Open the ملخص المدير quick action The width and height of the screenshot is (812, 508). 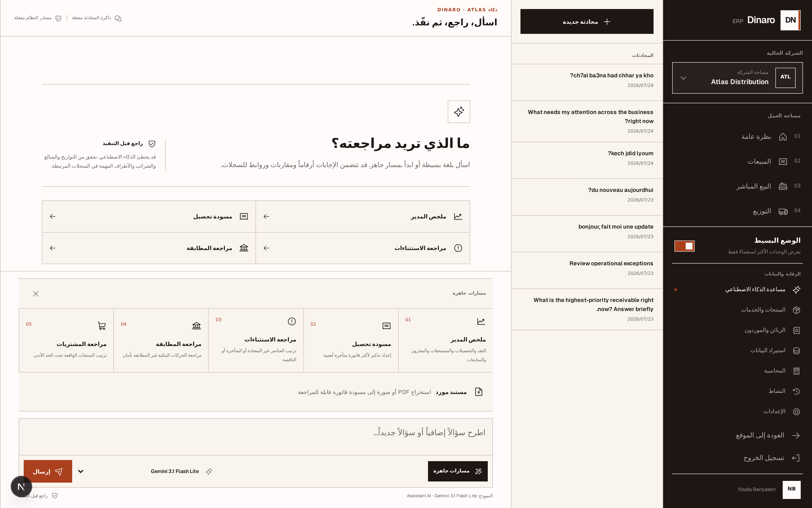pyautogui.click(x=363, y=216)
